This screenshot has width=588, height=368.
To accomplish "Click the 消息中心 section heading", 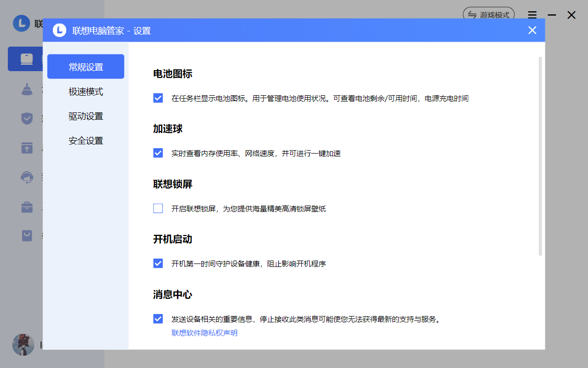I will point(172,295).
